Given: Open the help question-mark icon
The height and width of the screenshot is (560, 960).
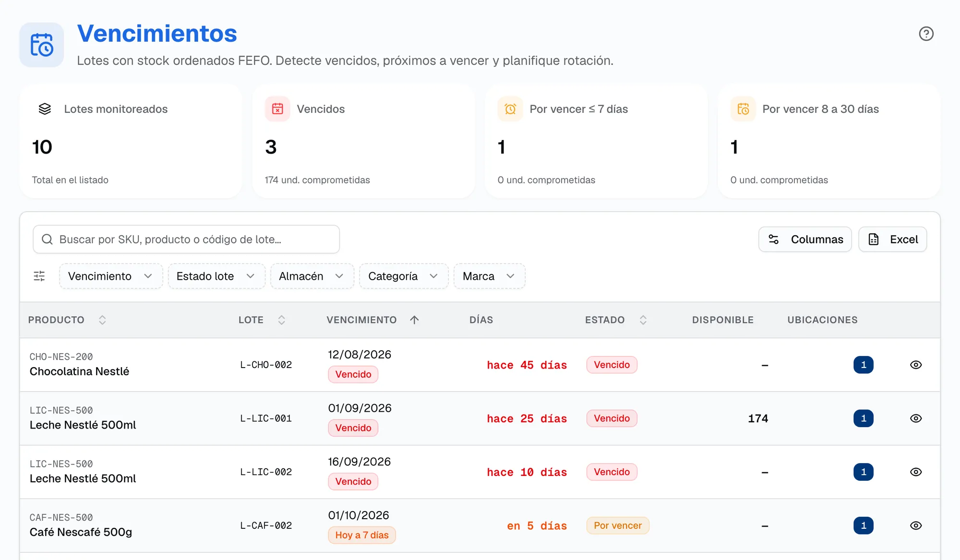Looking at the screenshot, I should tap(926, 34).
